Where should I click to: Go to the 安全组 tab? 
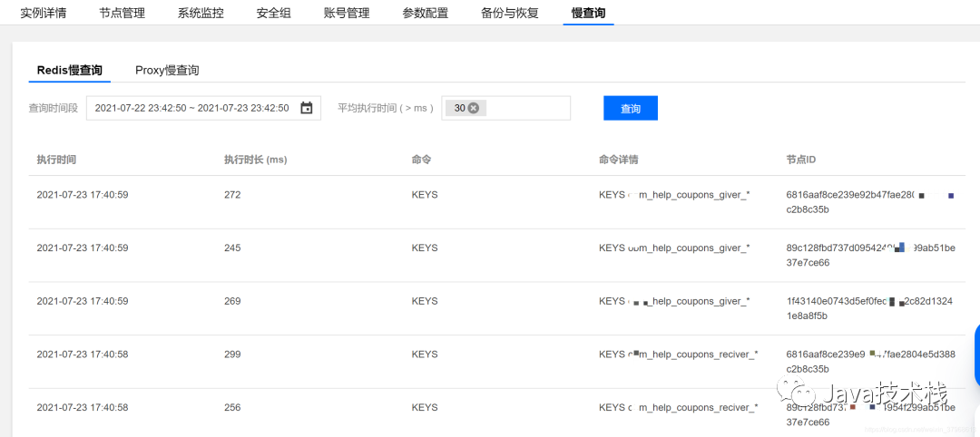tap(274, 13)
